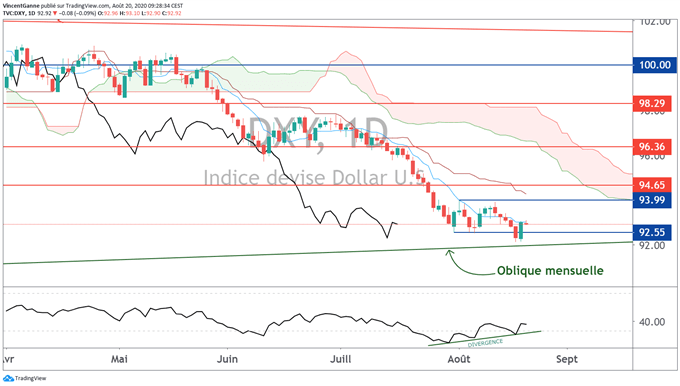Click the 94.65 red price label
The height and width of the screenshot is (386, 680).
[652, 185]
